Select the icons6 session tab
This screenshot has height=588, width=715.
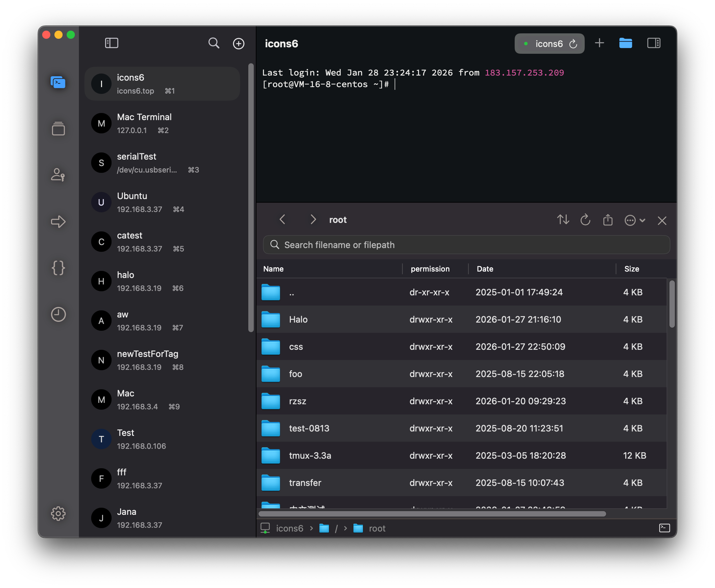pyautogui.click(x=549, y=44)
